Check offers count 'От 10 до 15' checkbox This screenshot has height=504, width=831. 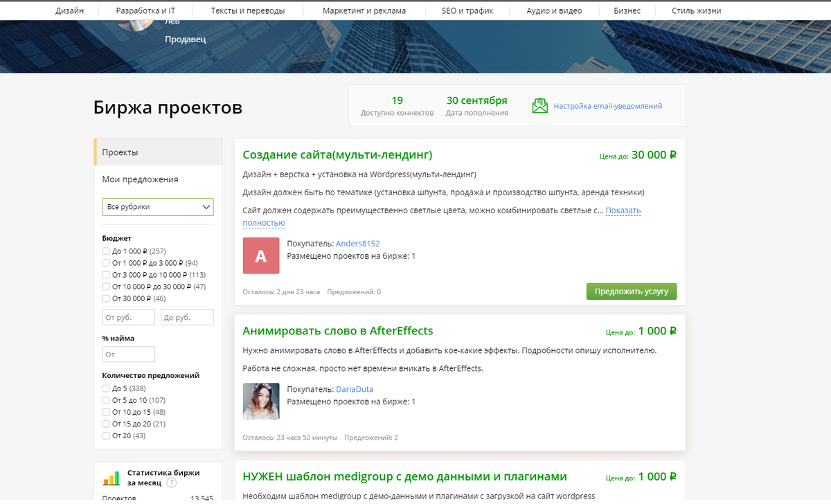coord(106,412)
